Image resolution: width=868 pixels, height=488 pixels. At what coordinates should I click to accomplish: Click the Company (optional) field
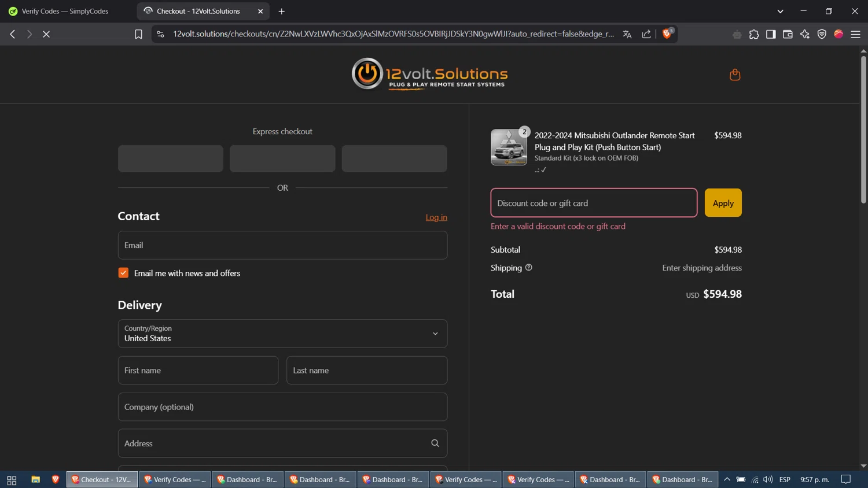(x=282, y=407)
